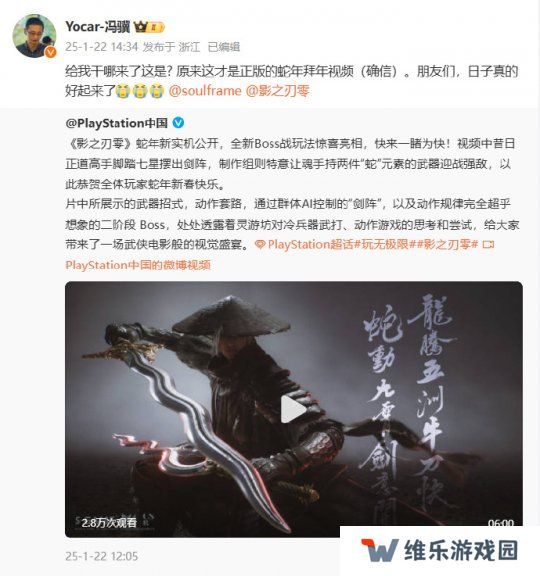The width and height of the screenshot is (540, 576).
Task: Click the 已编辑 edited label
Action: [224, 47]
